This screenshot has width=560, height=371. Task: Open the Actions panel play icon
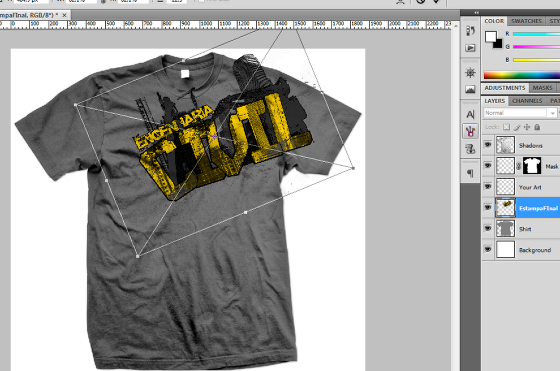click(x=470, y=47)
